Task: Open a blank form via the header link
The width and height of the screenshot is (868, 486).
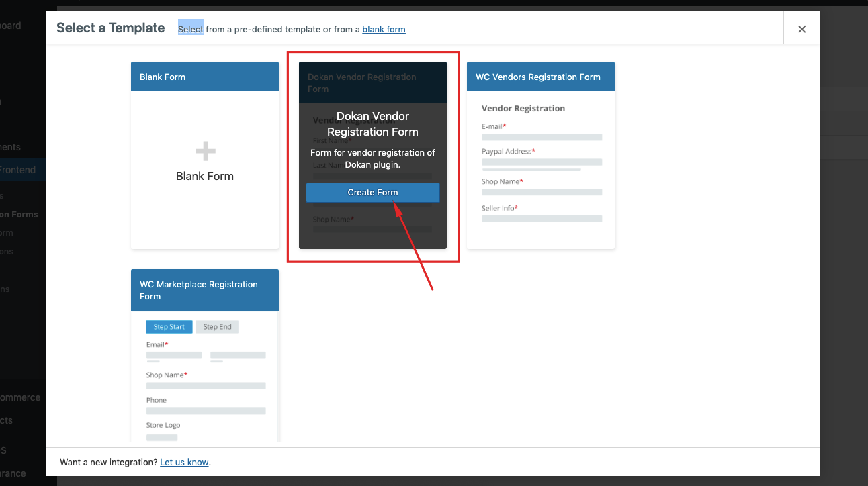Action: coord(384,29)
